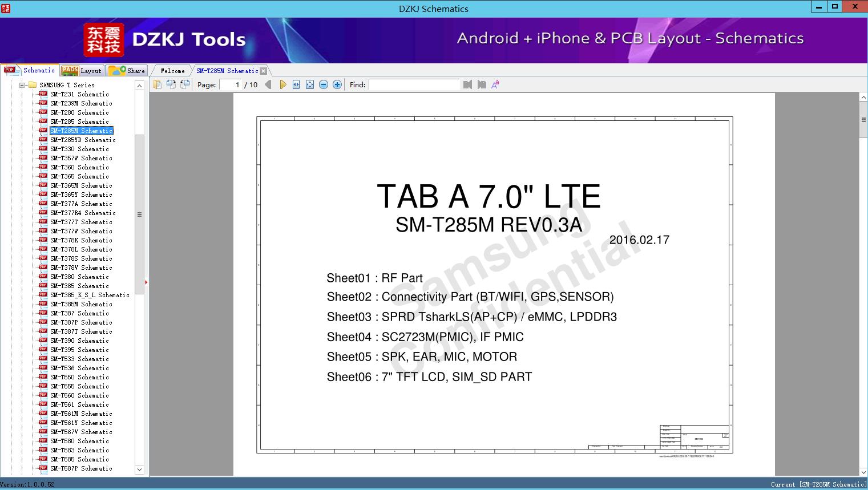868x490 pixels.
Task: Switch to the Layout tab
Action: tap(82, 71)
